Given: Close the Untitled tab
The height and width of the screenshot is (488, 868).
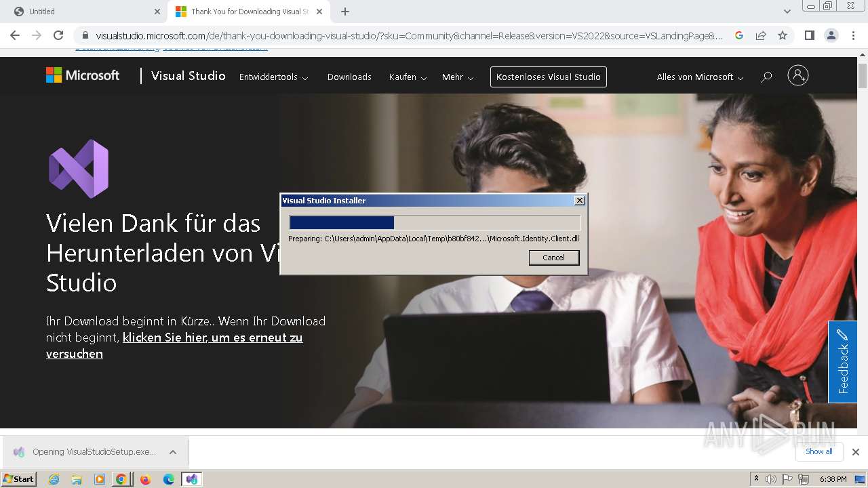Looking at the screenshot, I should pyautogui.click(x=157, y=12).
